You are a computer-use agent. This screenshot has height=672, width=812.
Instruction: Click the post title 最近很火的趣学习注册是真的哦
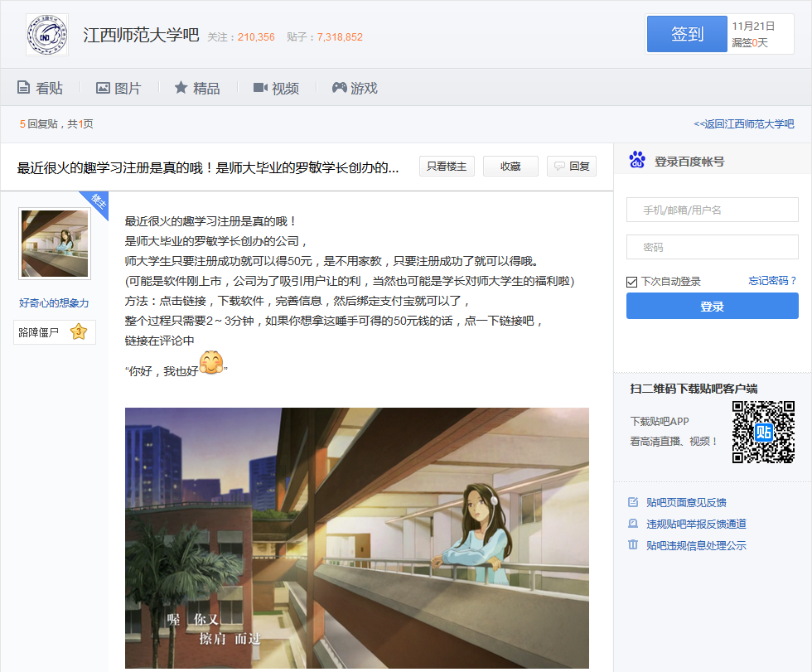click(208, 167)
